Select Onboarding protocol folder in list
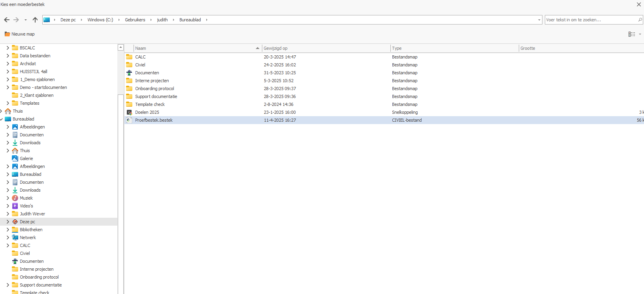This screenshot has height=294, width=644. [154, 89]
